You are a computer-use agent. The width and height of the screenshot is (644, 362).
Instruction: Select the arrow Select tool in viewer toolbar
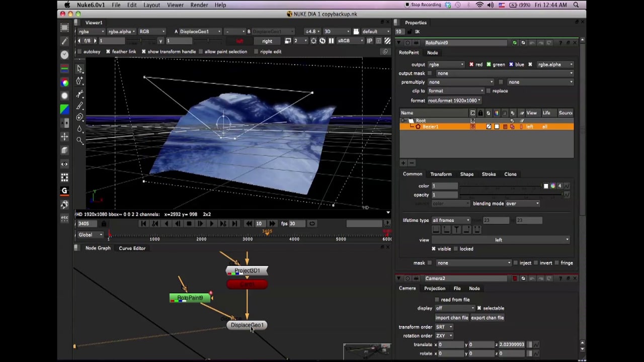pos(79,69)
